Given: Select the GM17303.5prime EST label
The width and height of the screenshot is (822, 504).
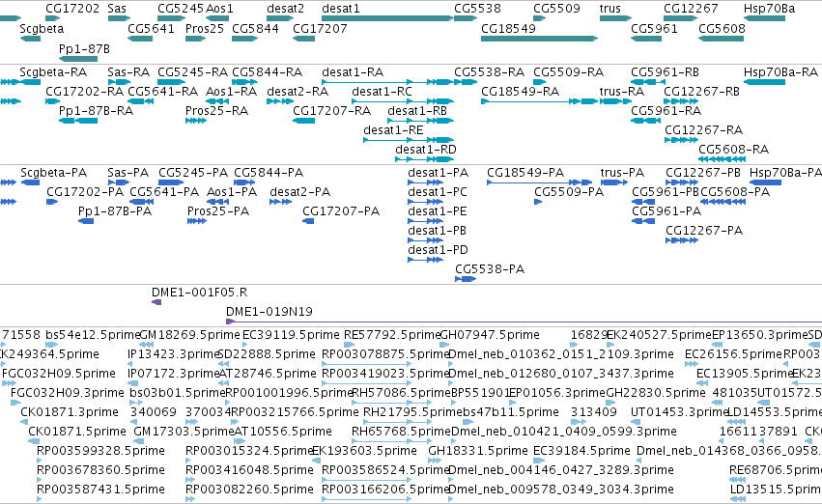Looking at the screenshot, I should pos(184,432).
